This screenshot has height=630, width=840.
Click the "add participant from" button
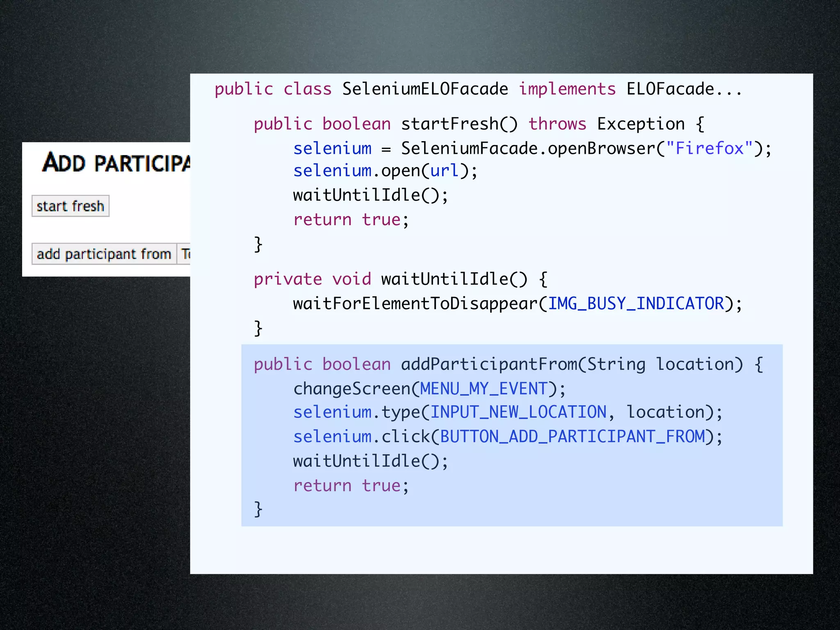[104, 254]
